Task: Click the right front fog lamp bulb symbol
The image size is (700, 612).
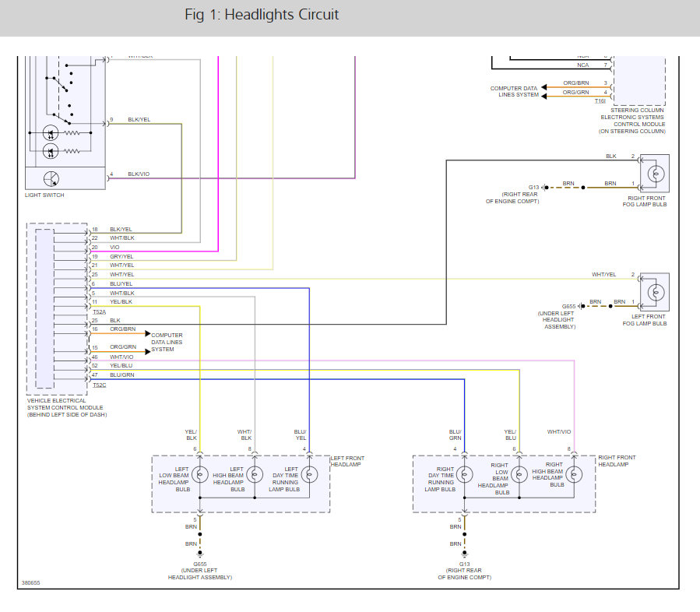Action: 656,174
